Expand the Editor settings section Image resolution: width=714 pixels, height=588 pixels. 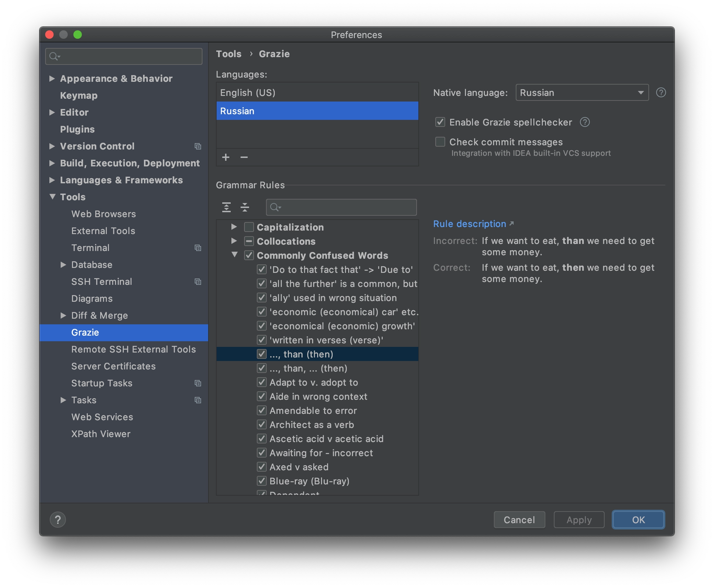coord(52,112)
